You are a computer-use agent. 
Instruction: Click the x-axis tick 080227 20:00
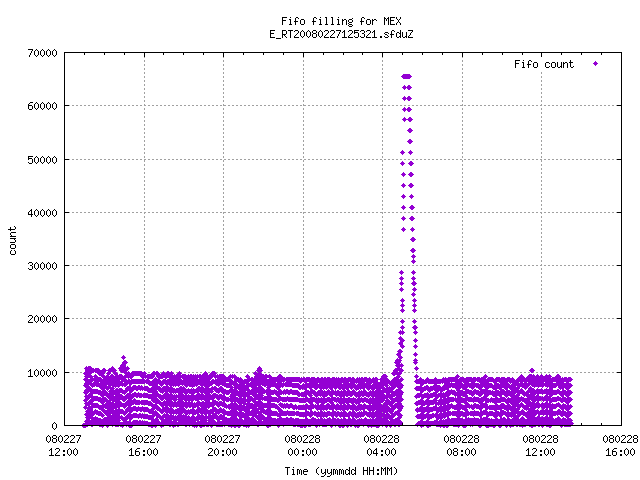click(222, 446)
